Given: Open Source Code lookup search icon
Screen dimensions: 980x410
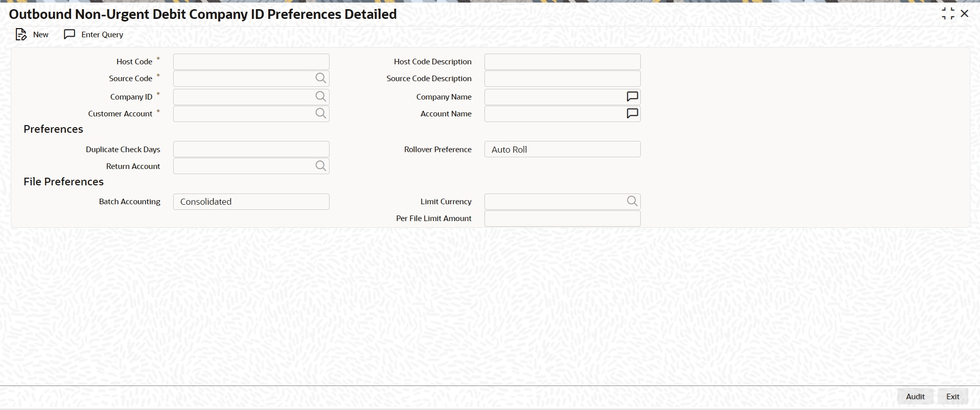Looking at the screenshot, I should point(320,78).
